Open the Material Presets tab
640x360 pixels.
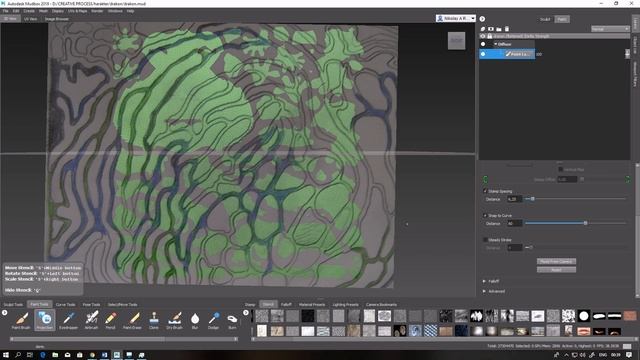pos(312,304)
